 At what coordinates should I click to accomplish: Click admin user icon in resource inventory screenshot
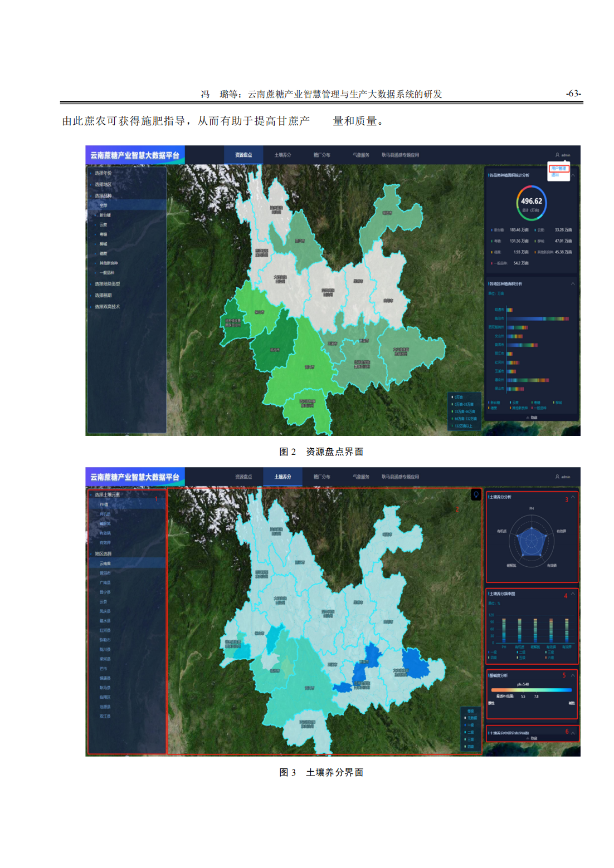point(557,155)
